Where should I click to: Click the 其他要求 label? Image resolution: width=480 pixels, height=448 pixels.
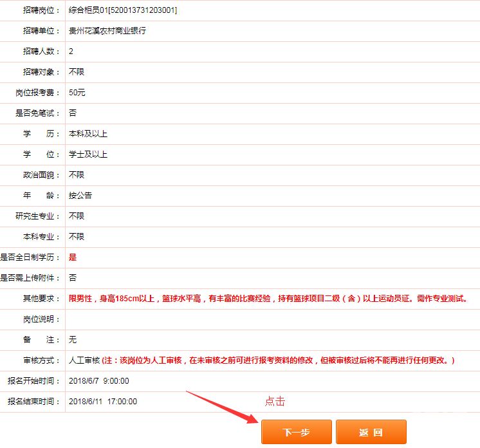(x=41, y=298)
